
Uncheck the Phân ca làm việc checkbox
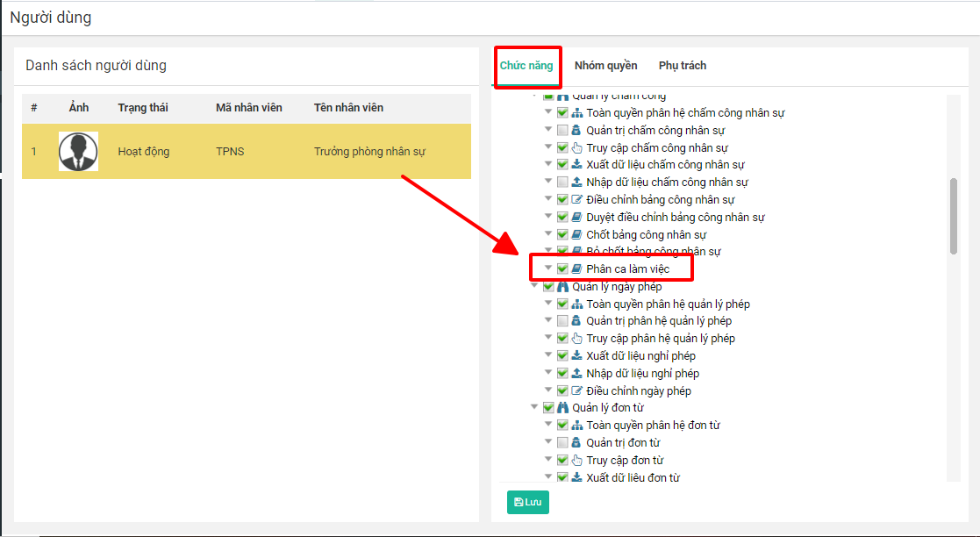tap(562, 269)
